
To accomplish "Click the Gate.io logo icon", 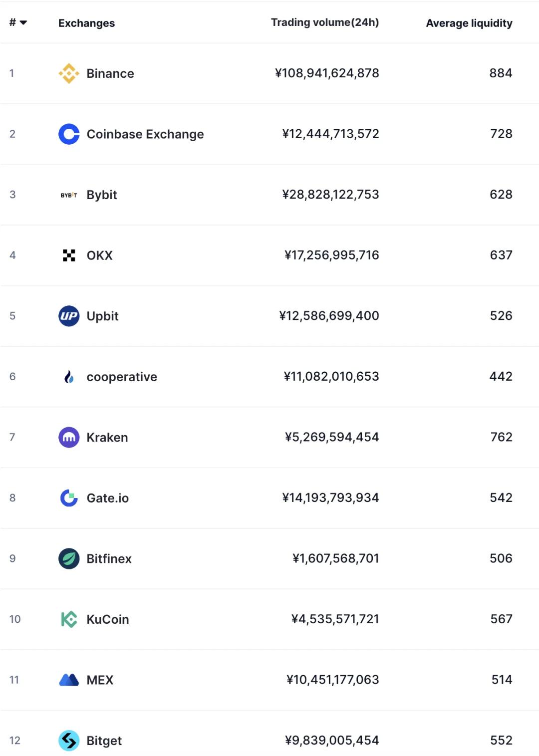I will click(69, 498).
